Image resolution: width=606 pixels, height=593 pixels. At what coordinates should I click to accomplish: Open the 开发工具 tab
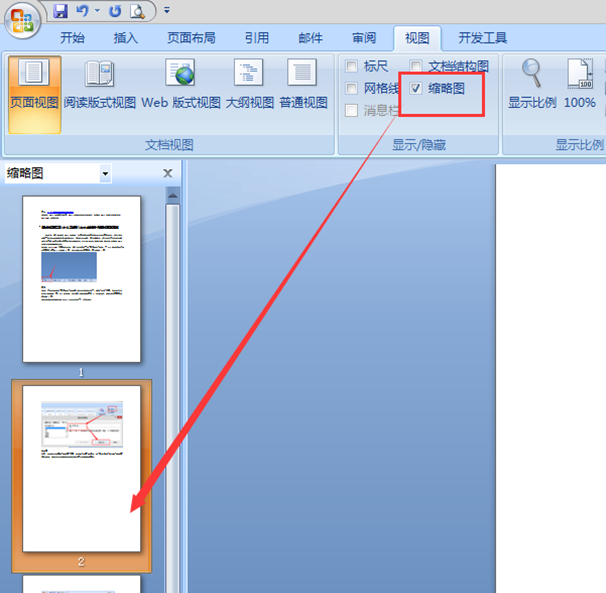[482, 38]
